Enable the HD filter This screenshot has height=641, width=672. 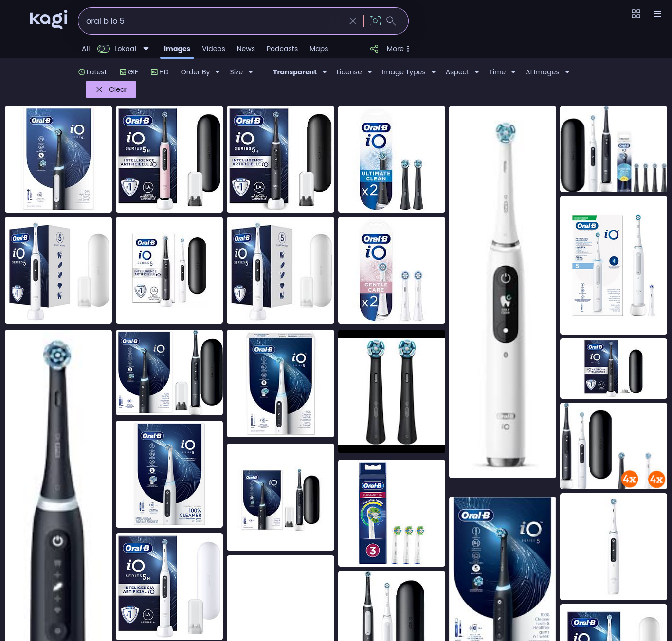click(x=160, y=72)
